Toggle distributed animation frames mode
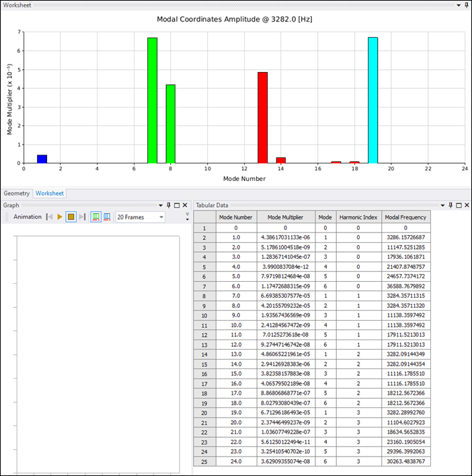The image size is (472, 476). (96, 216)
